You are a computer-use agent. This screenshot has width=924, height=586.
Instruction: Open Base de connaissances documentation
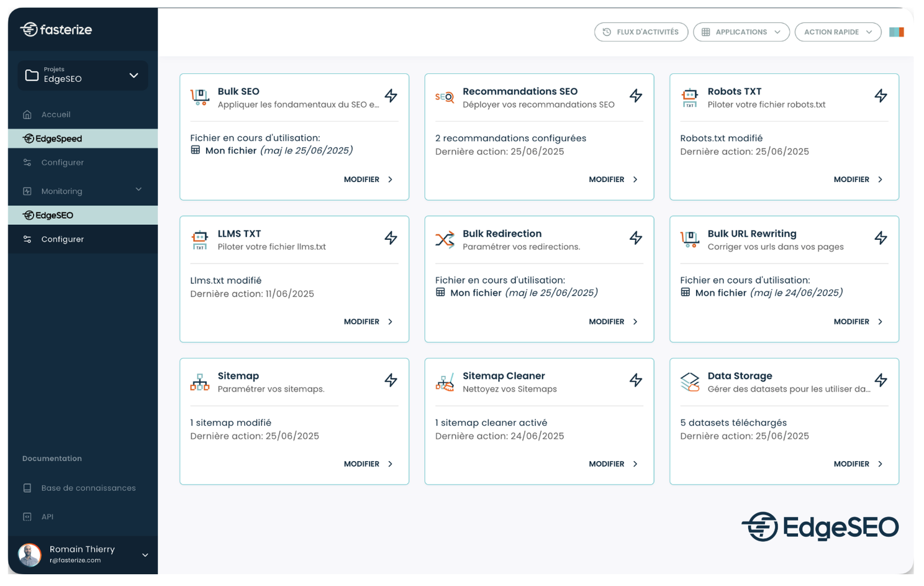pyautogui.click(x=88, y=488)
